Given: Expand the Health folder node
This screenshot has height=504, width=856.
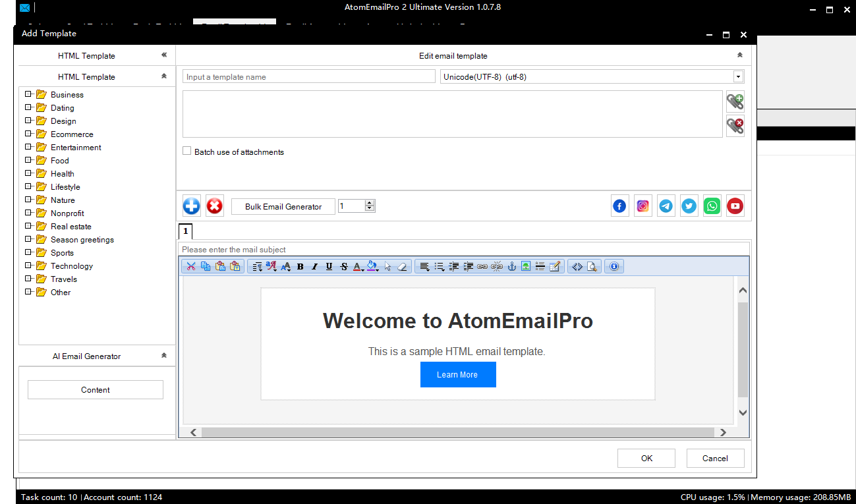Looking at the screenshot, I should [28, 173].
